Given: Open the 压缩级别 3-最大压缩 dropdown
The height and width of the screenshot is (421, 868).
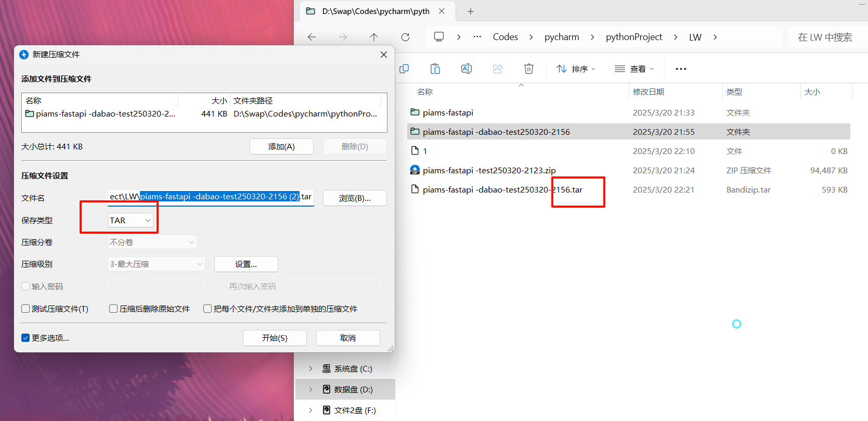Looking at the screenshot, I should pyautogui.click(x=157, y=264).
